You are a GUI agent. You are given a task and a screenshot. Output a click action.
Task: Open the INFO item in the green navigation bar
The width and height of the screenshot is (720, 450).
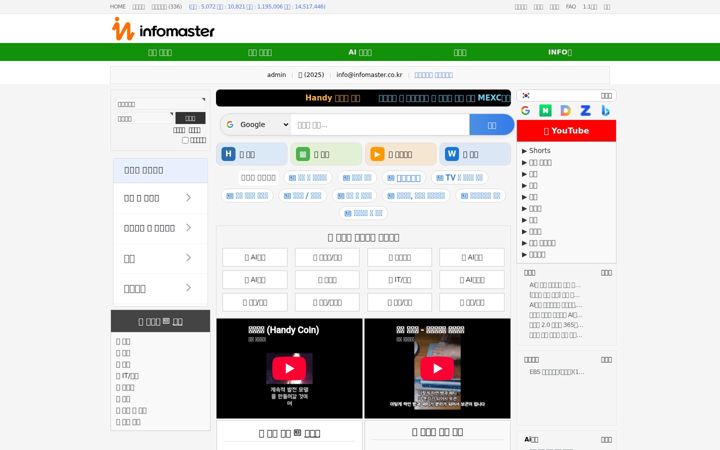(x=560, y=52)
